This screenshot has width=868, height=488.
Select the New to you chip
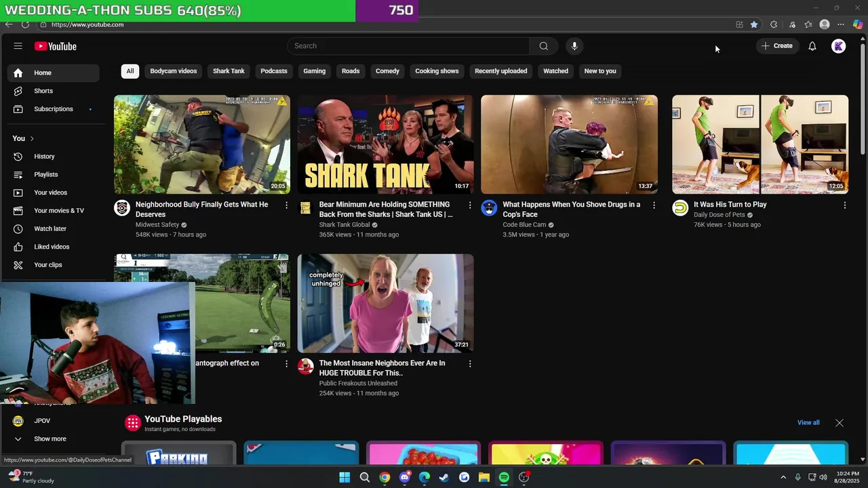click(600, 71)
